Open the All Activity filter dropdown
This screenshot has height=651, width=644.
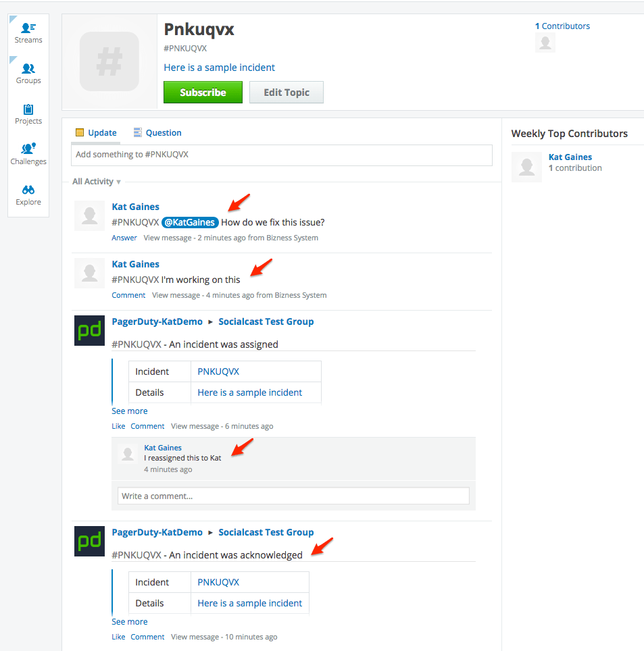tap(94, 181)
